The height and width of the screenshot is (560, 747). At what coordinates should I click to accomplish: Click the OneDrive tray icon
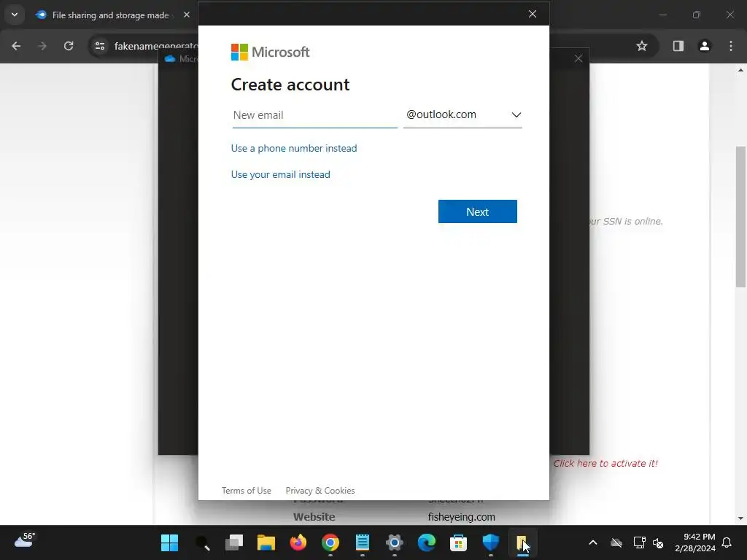click(x=616, y=542)
